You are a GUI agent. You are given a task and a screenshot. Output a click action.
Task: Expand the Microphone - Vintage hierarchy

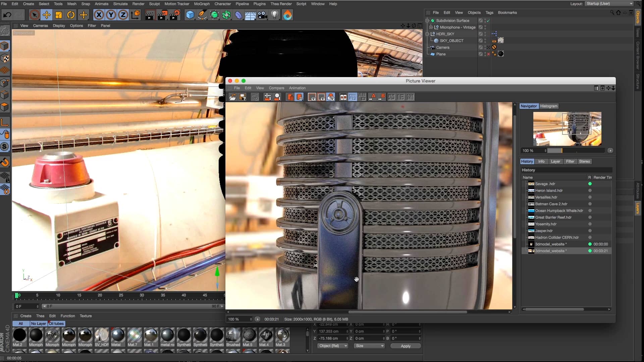(x=431, y=27)
